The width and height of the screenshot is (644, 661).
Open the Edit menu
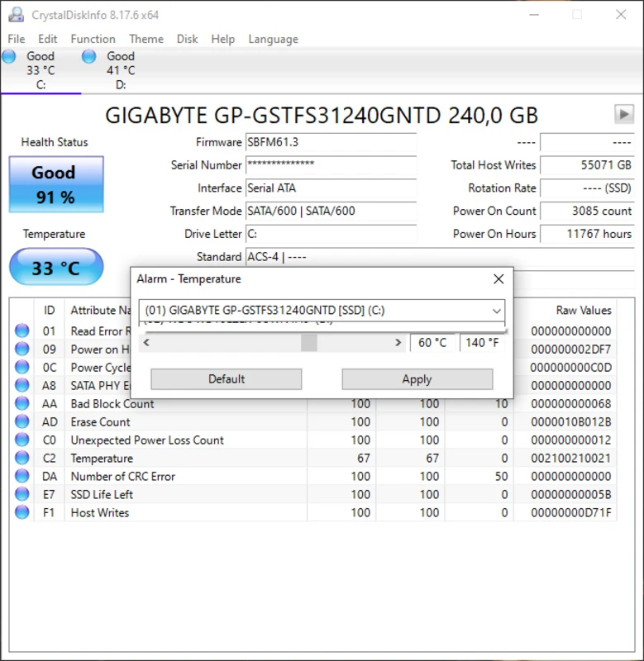(x=48, y=39)
